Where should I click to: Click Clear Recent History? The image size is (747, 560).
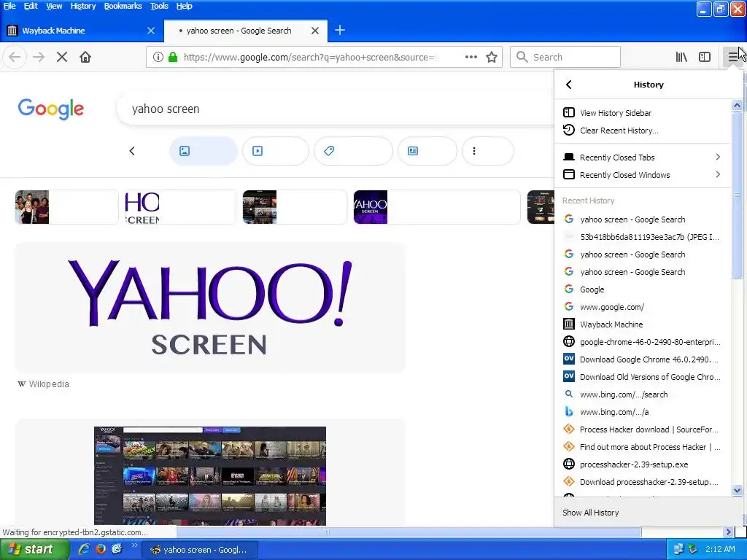pos(642,131)
